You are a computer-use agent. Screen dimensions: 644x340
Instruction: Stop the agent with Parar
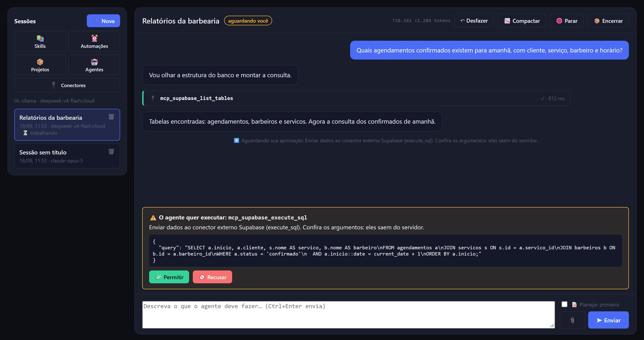point(567,21)
